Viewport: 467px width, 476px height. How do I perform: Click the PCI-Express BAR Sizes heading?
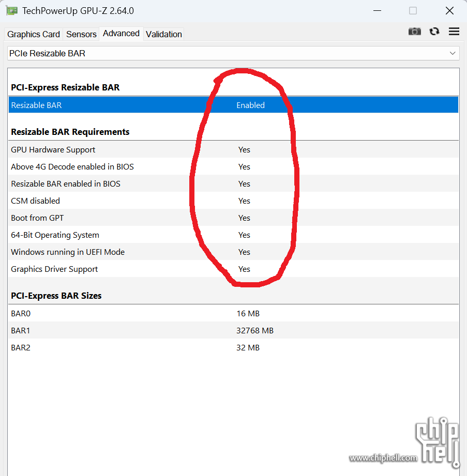click(56, 296)
